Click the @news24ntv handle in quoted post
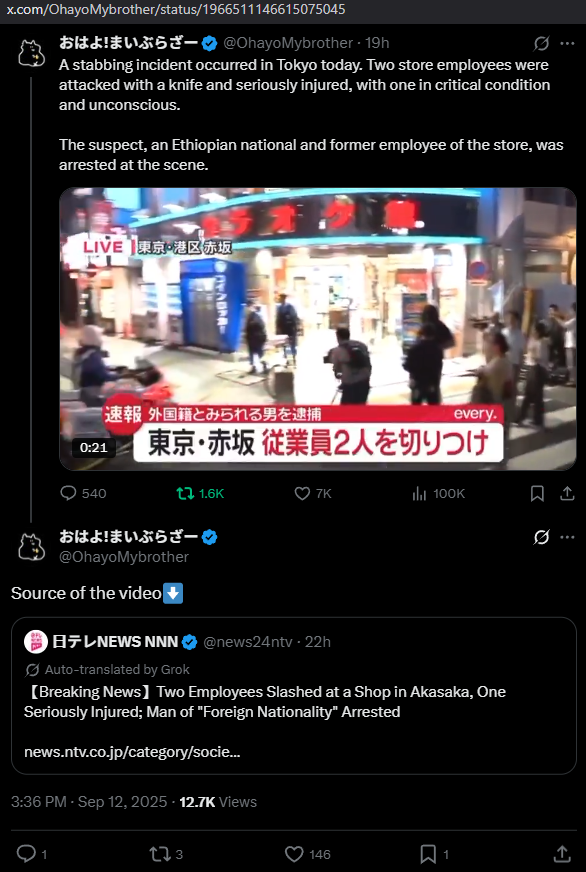The width and height of the screenshot is (586, 872). pos(247,642)
